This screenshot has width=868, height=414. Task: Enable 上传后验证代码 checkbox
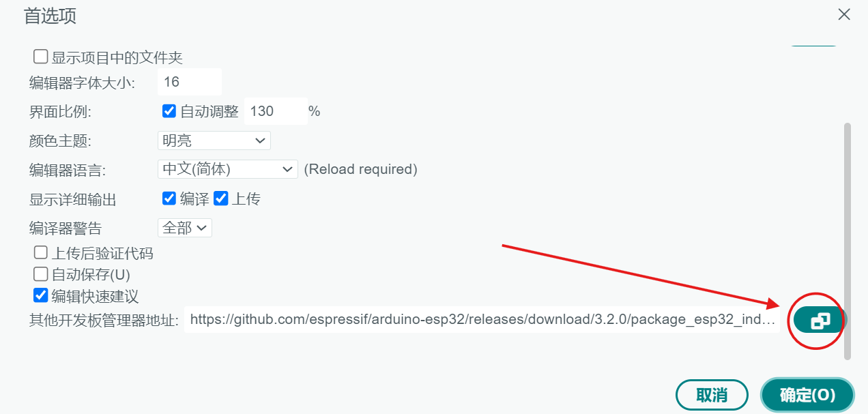pyautogui.click(x=41, y=253)
